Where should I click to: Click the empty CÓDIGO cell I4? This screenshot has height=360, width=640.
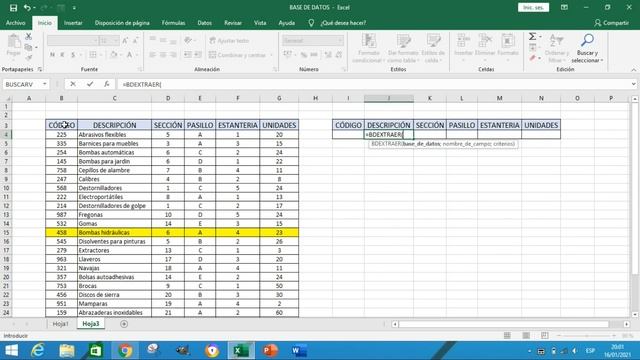348,134
